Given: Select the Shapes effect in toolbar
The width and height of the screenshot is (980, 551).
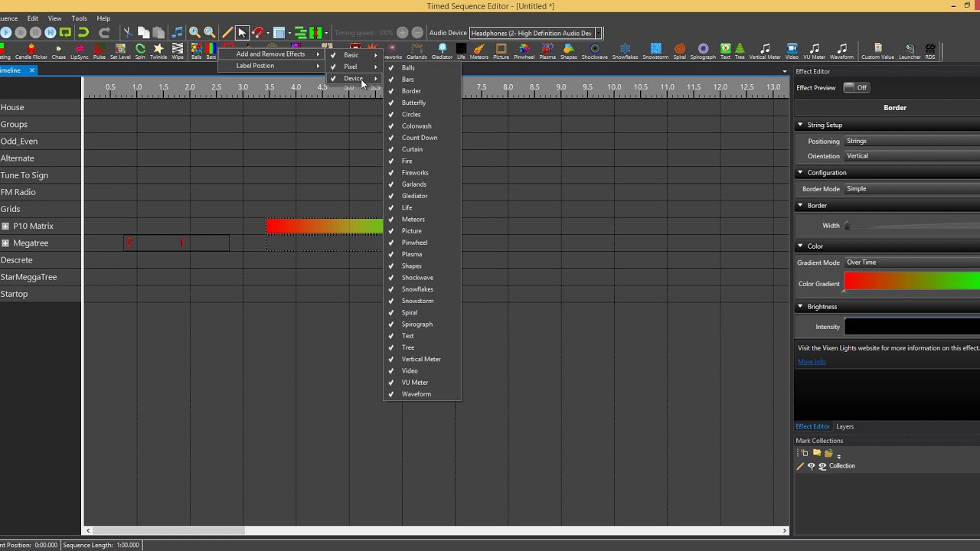Looking at the screenshot, I should [569, 51].
